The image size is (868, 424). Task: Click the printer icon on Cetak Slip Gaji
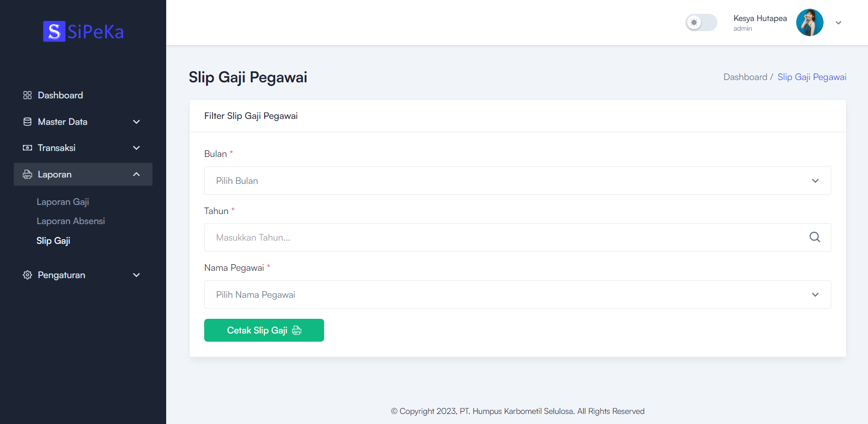297,330
